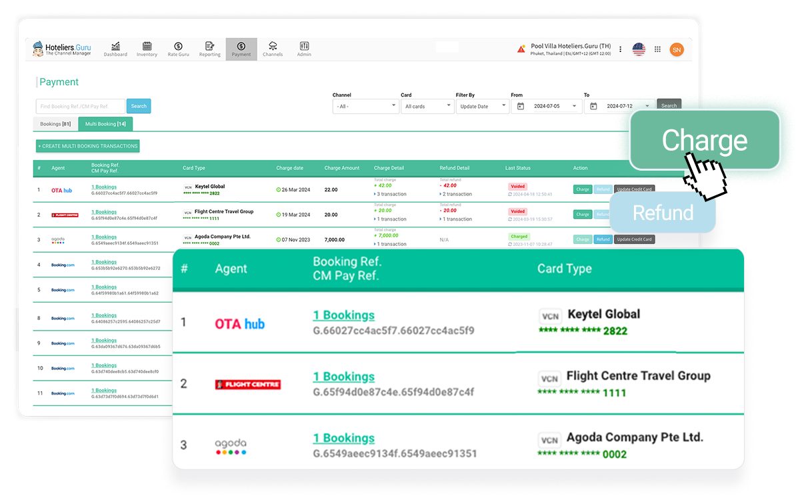
Task: Expand 1 transaction under +7,000.00 charge
Action: (x=391, y=244)
